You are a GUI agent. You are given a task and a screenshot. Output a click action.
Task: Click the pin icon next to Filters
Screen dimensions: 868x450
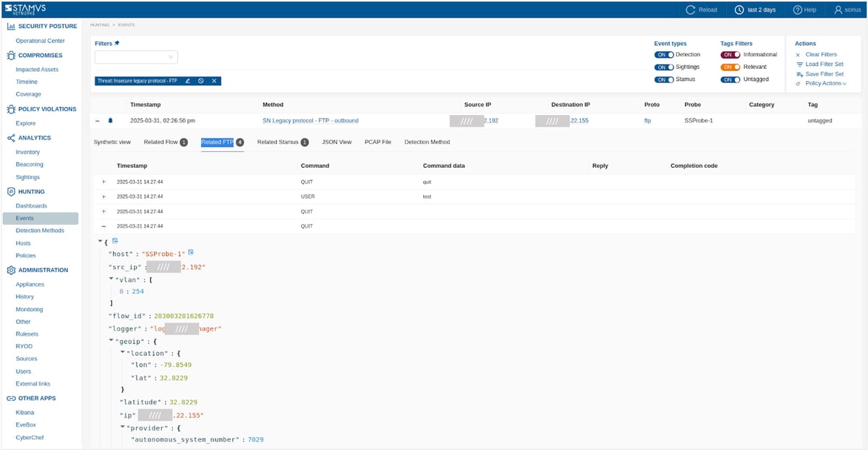tap(117, 43)
